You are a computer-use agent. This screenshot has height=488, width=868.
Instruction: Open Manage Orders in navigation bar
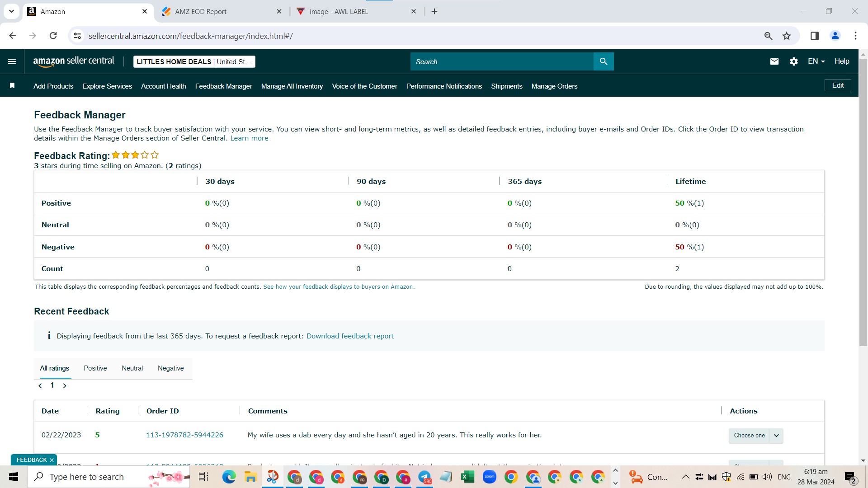coord(555,86)
